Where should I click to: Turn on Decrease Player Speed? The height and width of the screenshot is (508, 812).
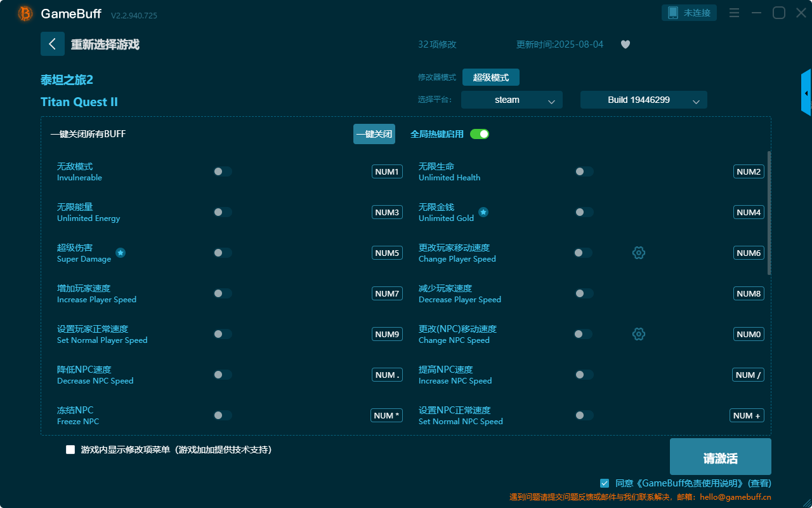pos(584,293)
